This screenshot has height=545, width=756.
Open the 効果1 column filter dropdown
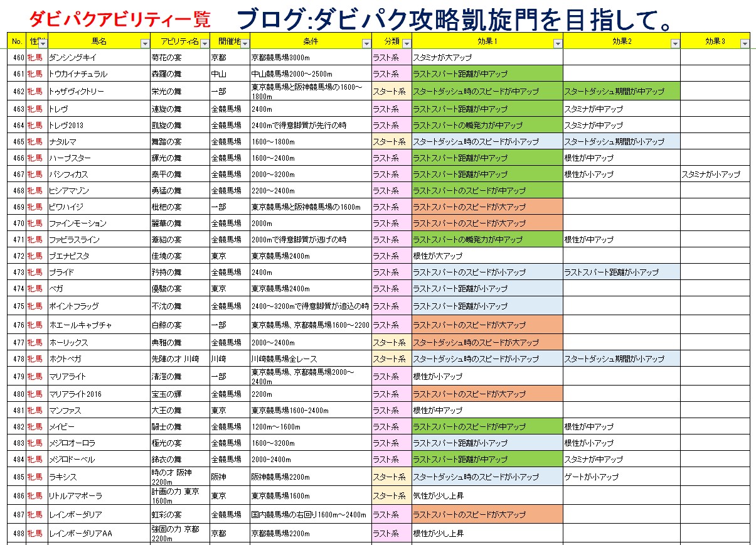pyautogui.click(x=558, y=44)
